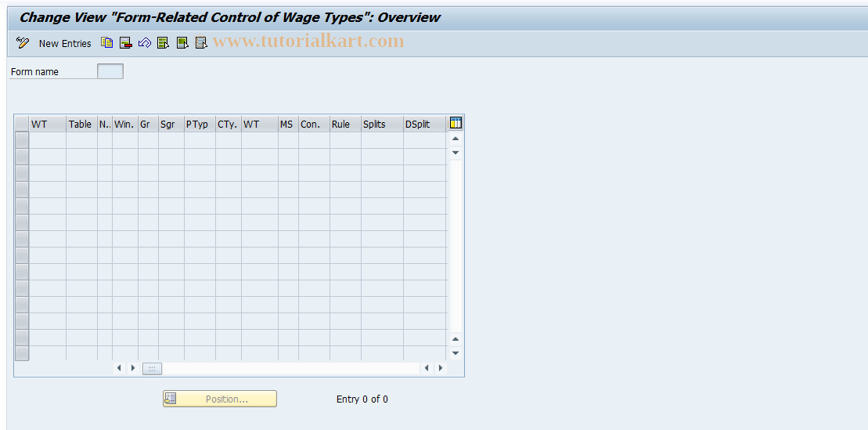The width and height of the screenshot is (868, 430).
Task: Click the Position... button
Action: pos(220,399)
